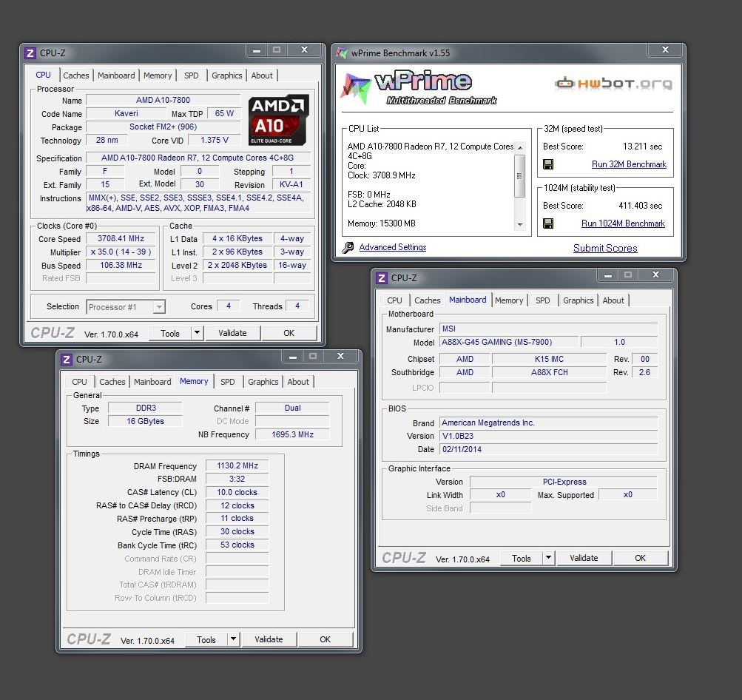Click the wPrime logo graphic
The width and height of the screenshot is (742, 700).
418,88
